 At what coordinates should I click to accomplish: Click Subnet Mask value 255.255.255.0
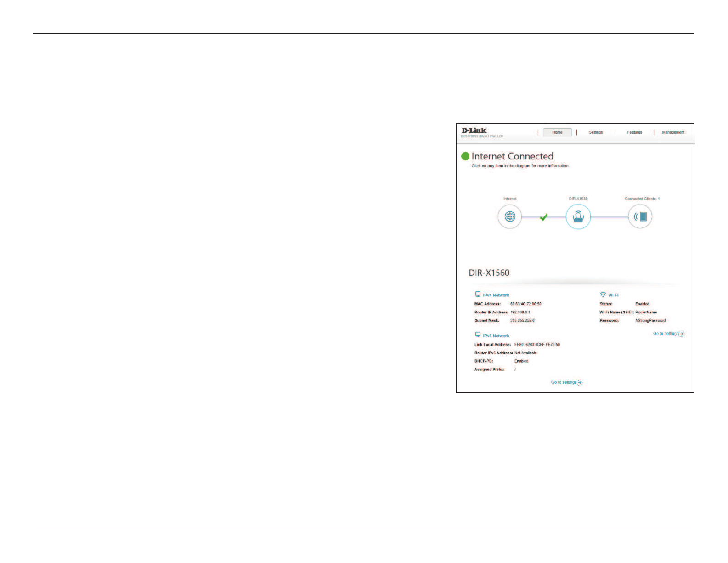pyautogui.click(x=522, y=320)
